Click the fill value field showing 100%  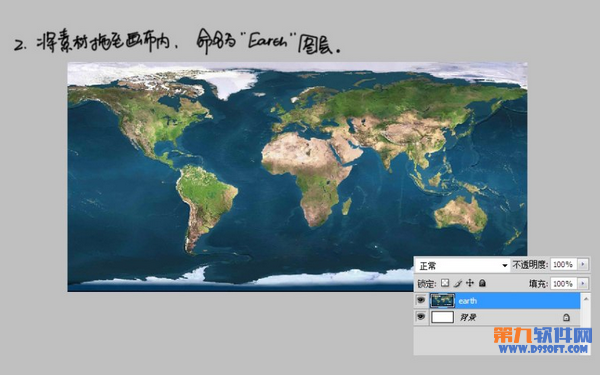(563, 284)
